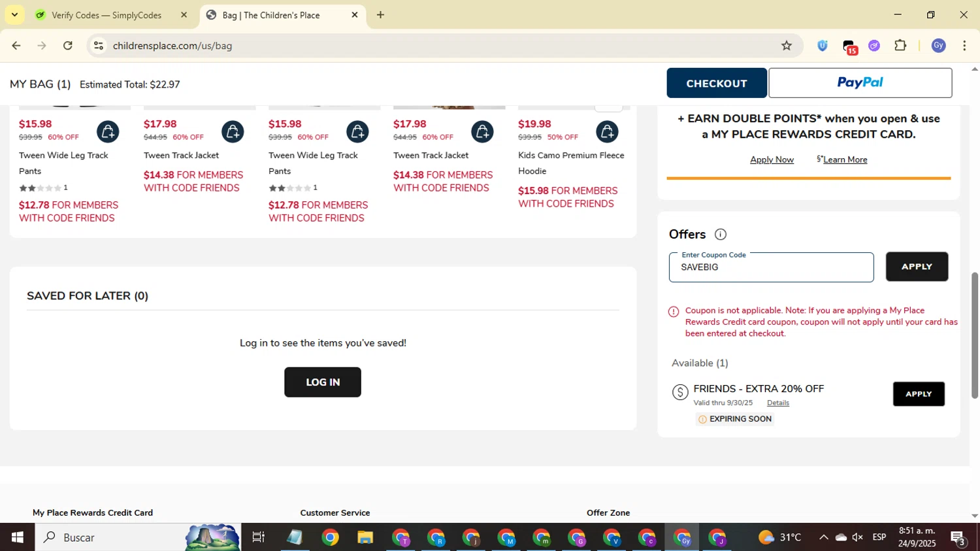Add $15.98 Tween Wide Leg Track Pants with 1 review (leftmost) to bag

point(108,132)
